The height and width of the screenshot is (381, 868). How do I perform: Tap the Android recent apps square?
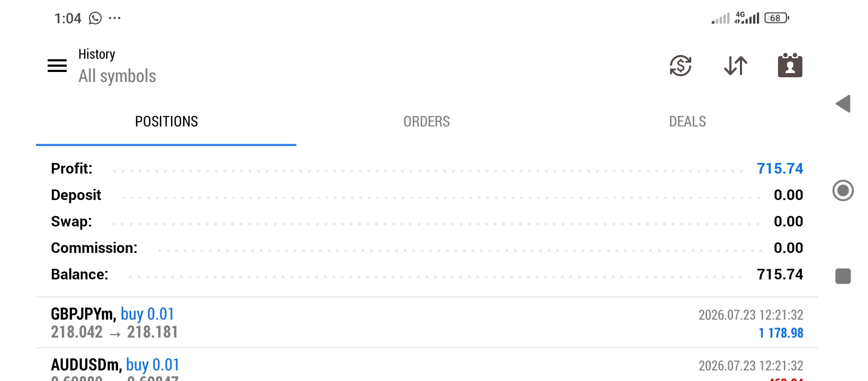pyautogui.click(x=843, y=276)
